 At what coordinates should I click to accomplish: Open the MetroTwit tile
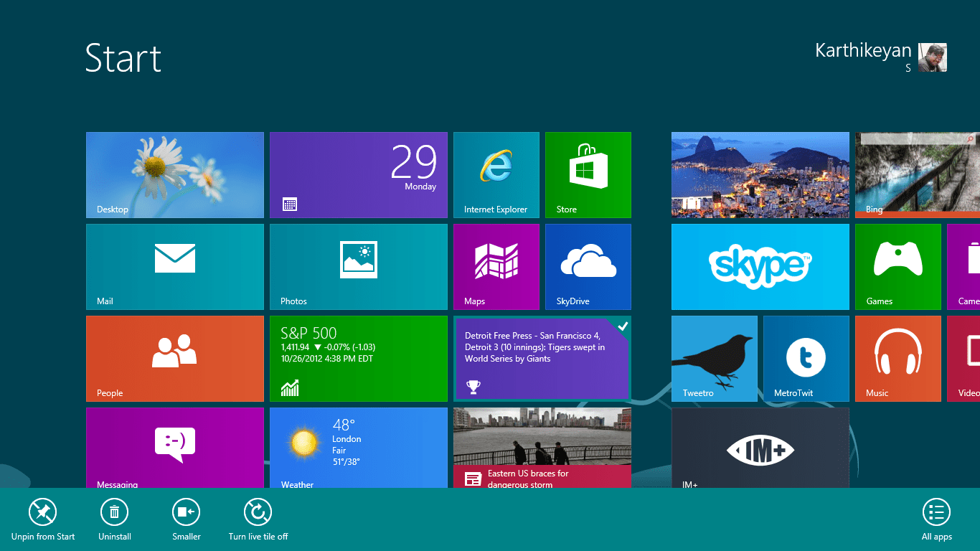click(806, 359)
